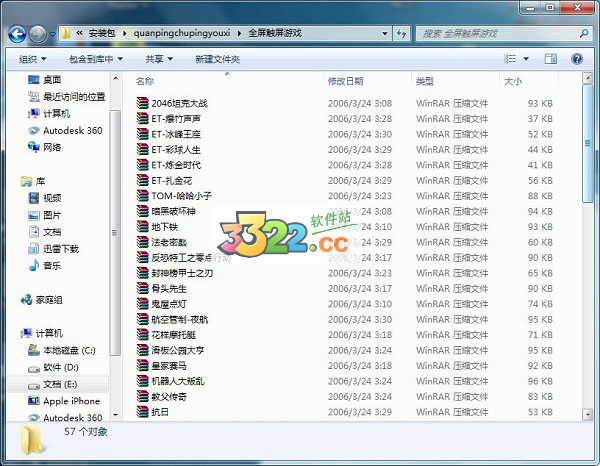Click the 地下铁 archive icon
The width and height of the screenshot is (600, 466).
[142, 226]
